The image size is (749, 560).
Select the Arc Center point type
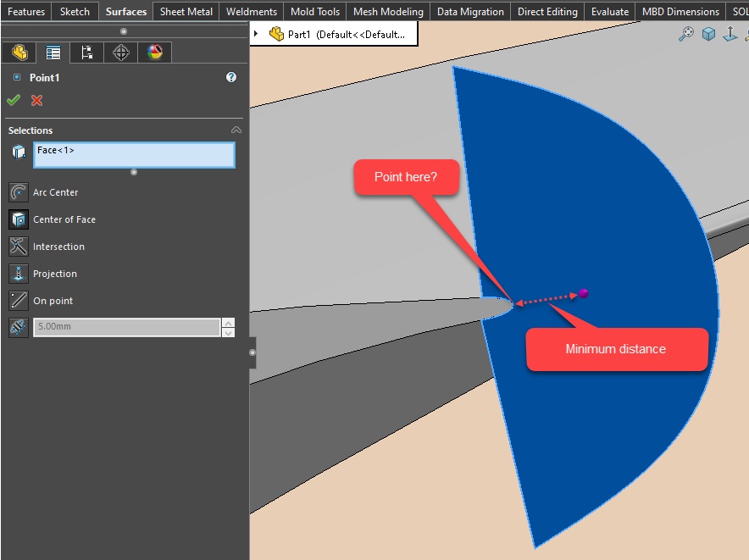point(18,192)
